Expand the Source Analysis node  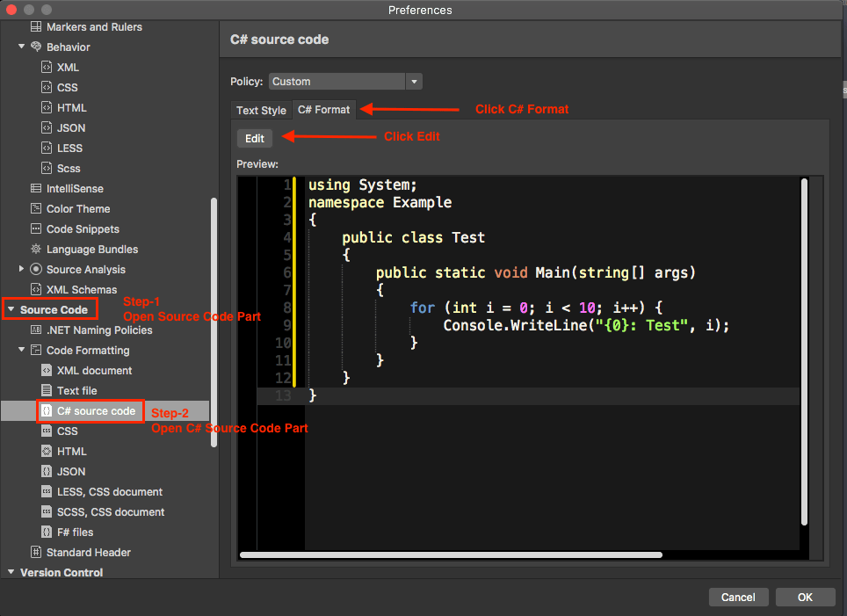[x=21, y=269]
